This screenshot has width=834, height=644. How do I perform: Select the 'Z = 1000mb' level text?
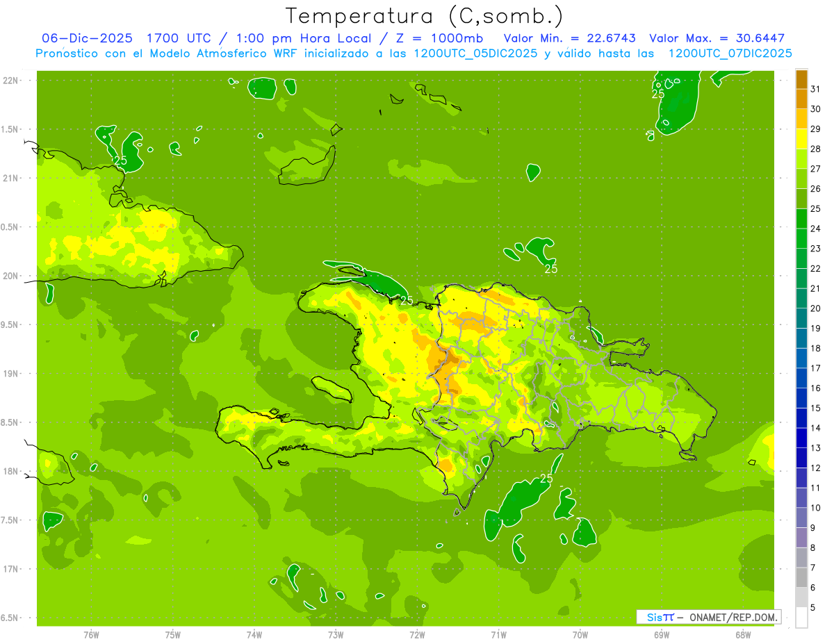tap(440, 38)
